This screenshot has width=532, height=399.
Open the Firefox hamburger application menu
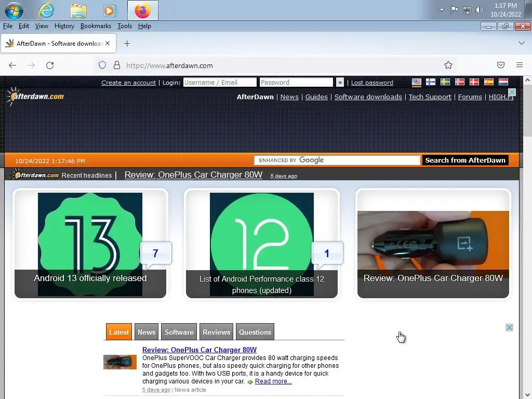(x=520, y=65)
